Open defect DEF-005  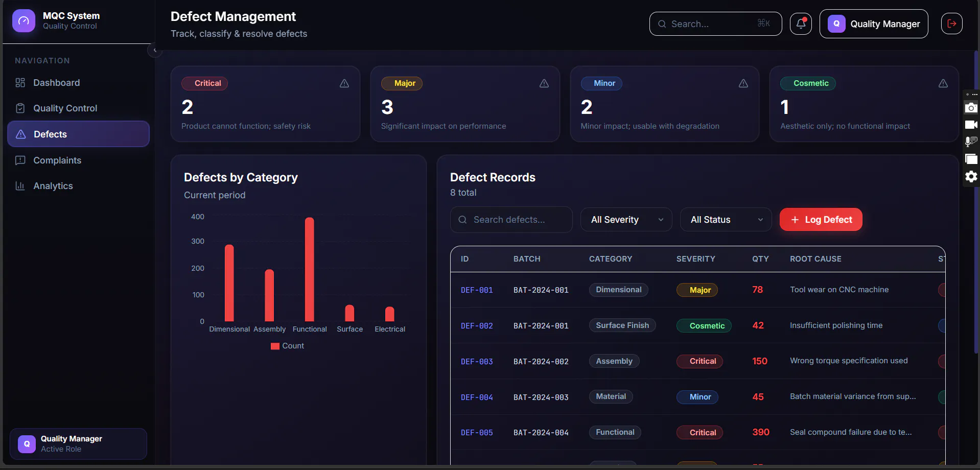pyautogui.click(x=477, y=433)
